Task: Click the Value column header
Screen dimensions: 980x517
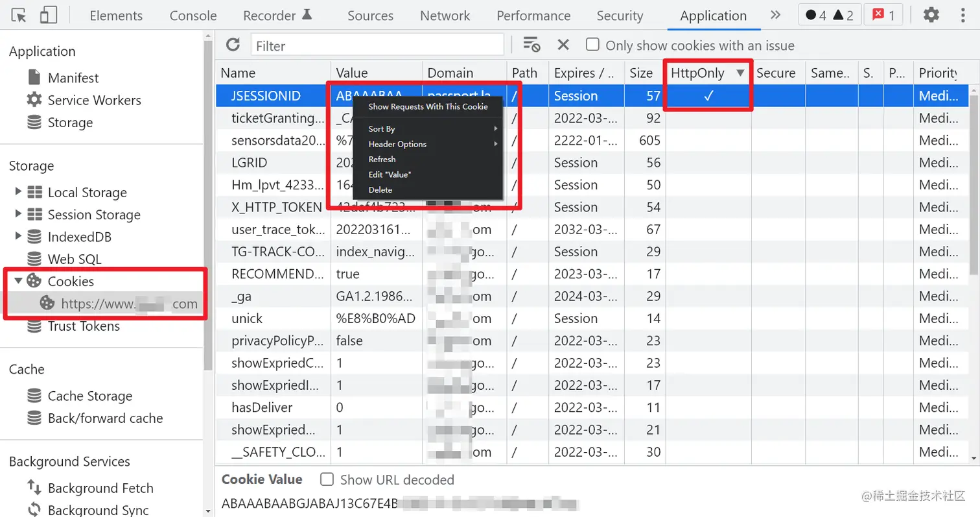Action: (x=376, y=73)
